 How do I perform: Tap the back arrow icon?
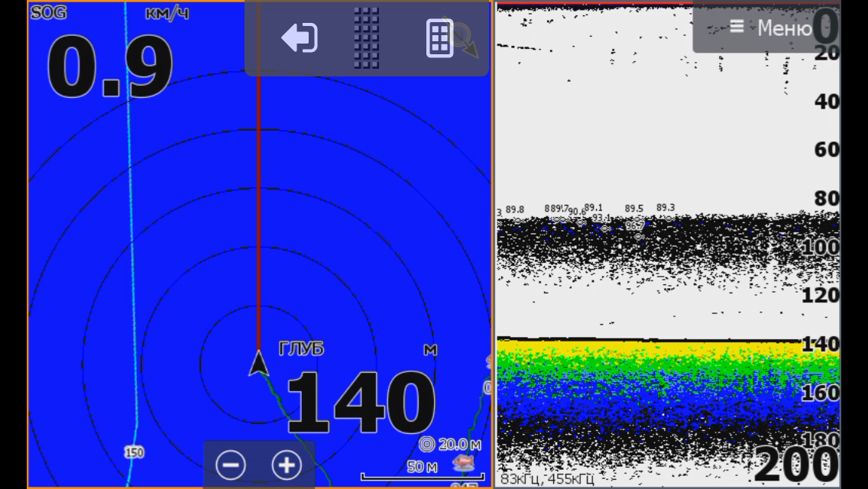300,37
